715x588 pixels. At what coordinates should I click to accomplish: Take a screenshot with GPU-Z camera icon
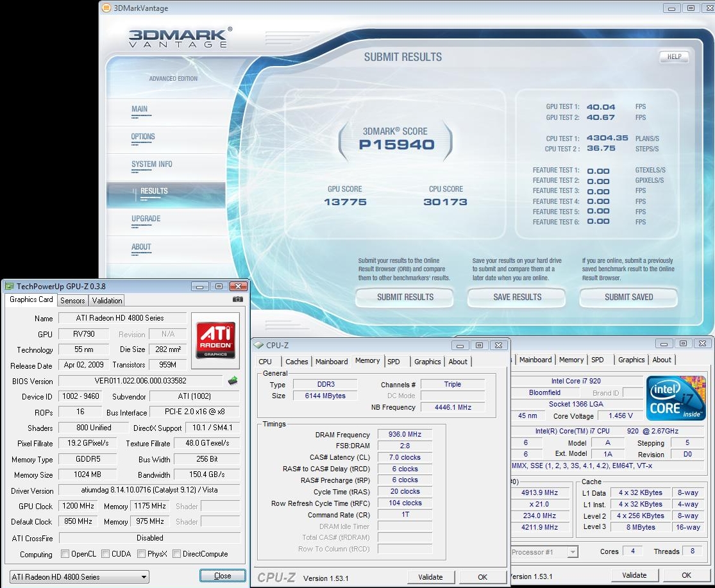238,299
